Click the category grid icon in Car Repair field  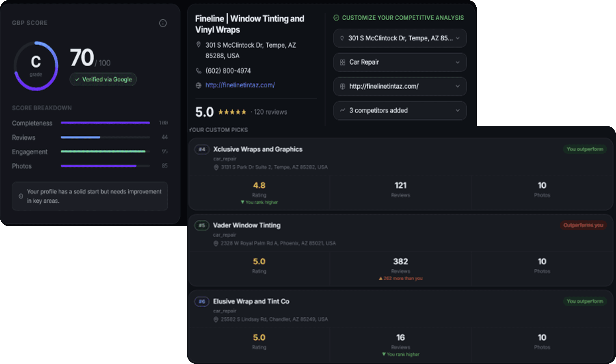(x=343, y=62)
